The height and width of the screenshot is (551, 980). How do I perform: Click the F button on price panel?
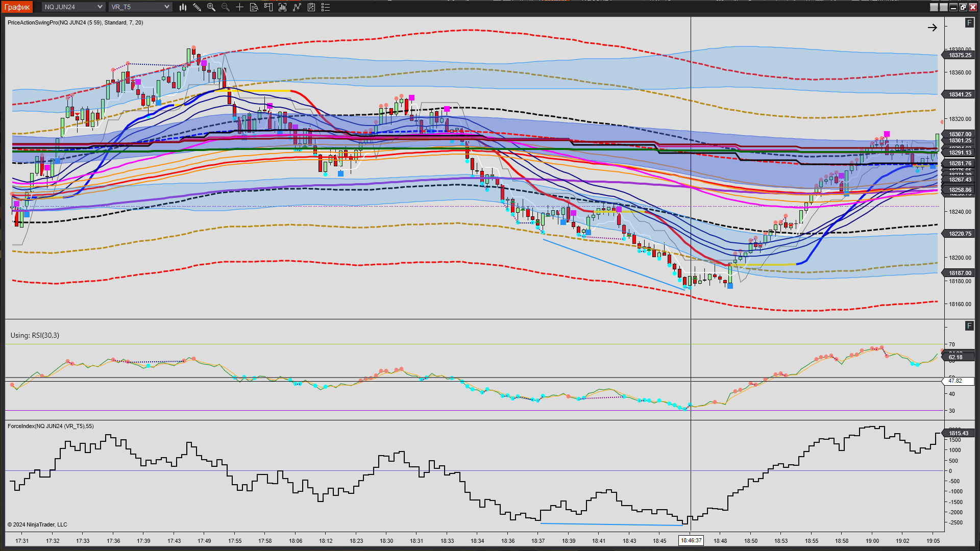pyautogui.click(x=969, y=23)
